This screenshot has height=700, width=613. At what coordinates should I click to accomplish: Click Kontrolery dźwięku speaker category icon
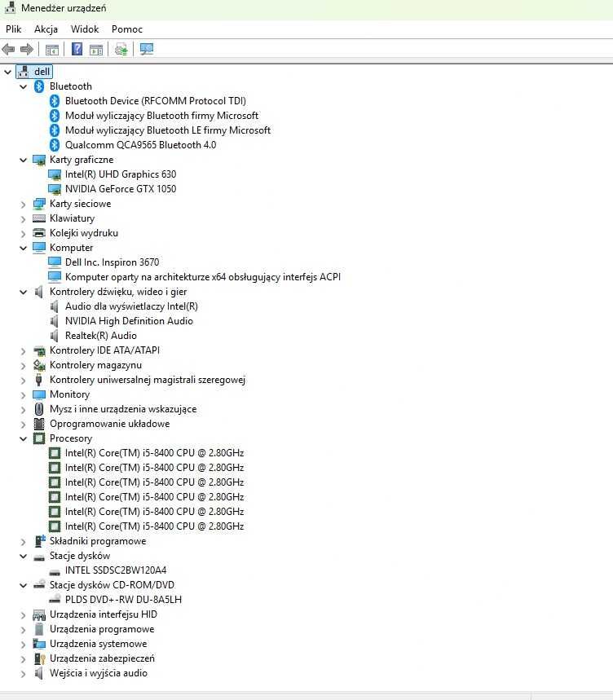39,292
